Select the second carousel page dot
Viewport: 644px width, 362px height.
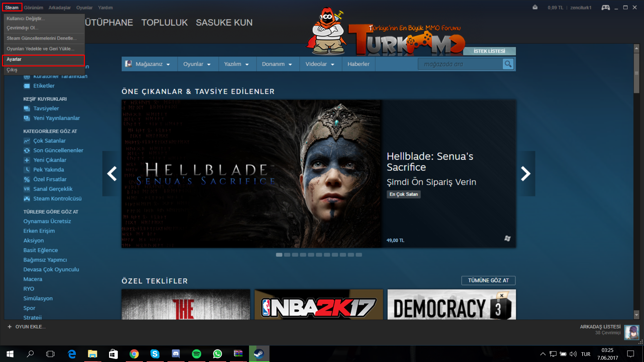[287, 255]
